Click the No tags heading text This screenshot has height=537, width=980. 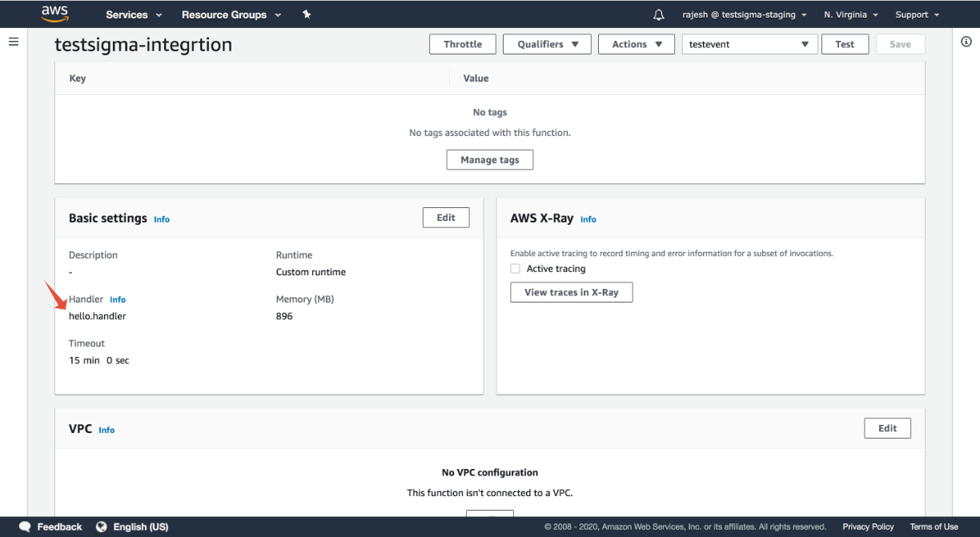click(490, 112)
